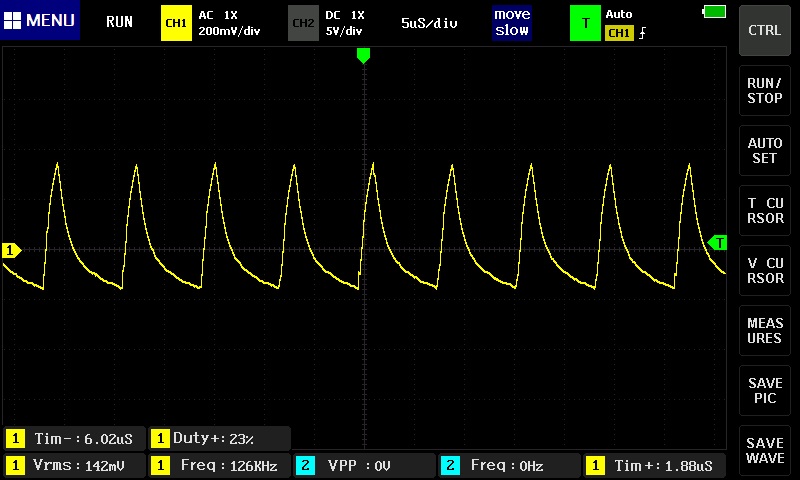Open the MENU button
The height and width of the screenshot is (480, 800).
pyautogui.click(x=40, y=20)
